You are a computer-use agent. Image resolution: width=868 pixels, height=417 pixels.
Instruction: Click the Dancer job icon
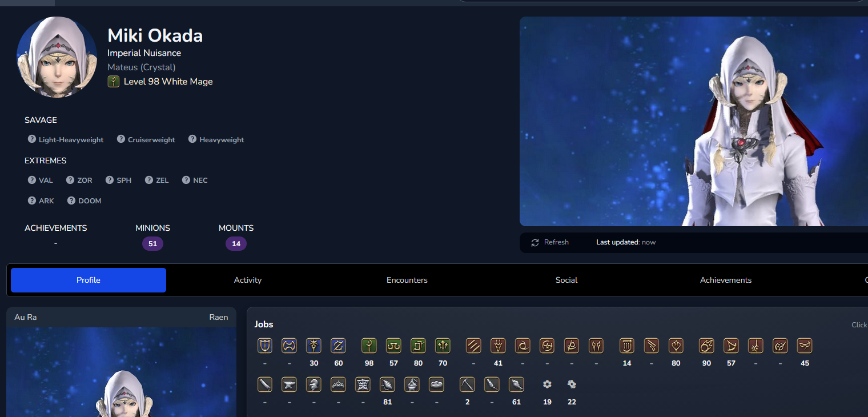tap(676, 346)
